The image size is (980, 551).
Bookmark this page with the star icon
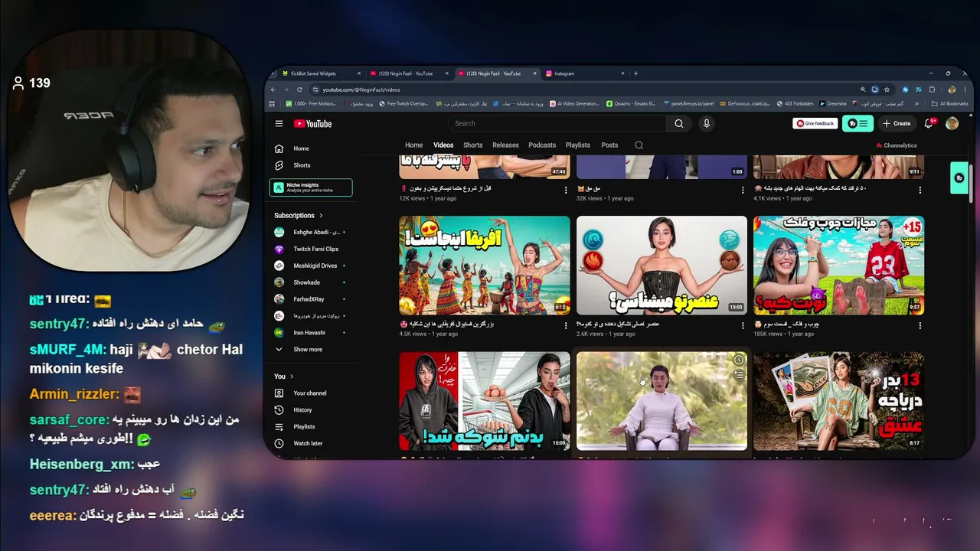click(x=887, y=90)
